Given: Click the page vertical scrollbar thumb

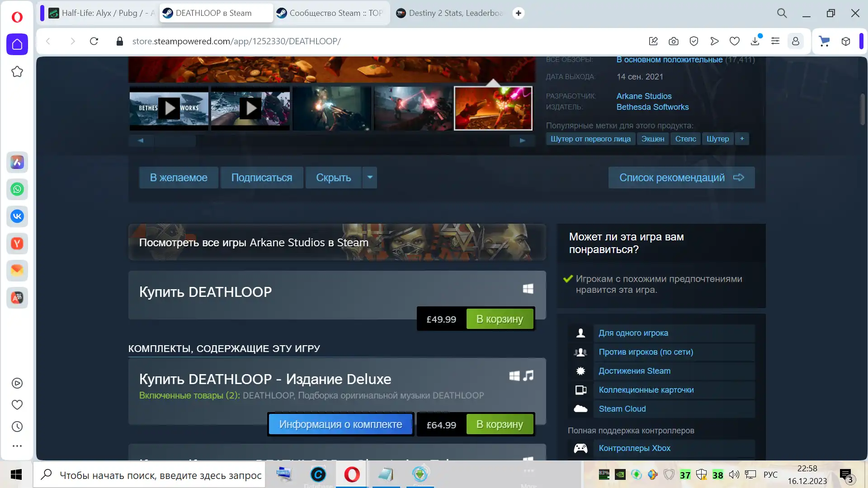Looking at the screenshot, I should [863, 109].
